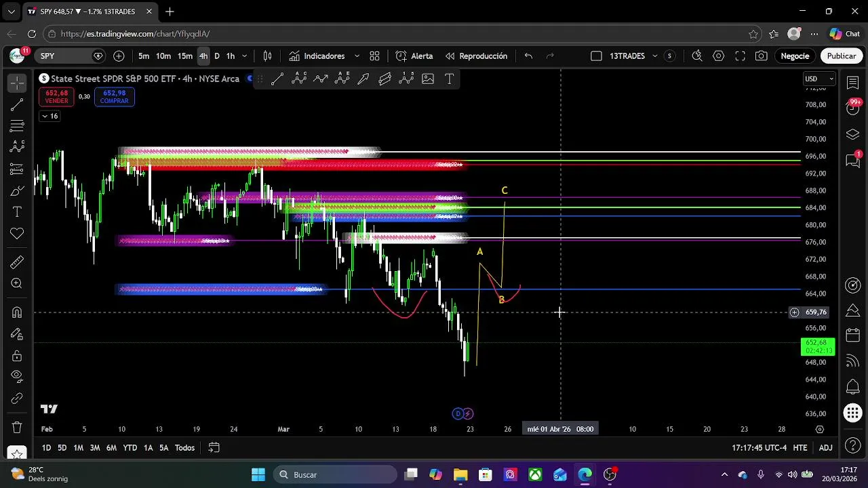Select the trend line tool in left sidebar
Screen dimensions: 868x488
[x=17, y=104]
